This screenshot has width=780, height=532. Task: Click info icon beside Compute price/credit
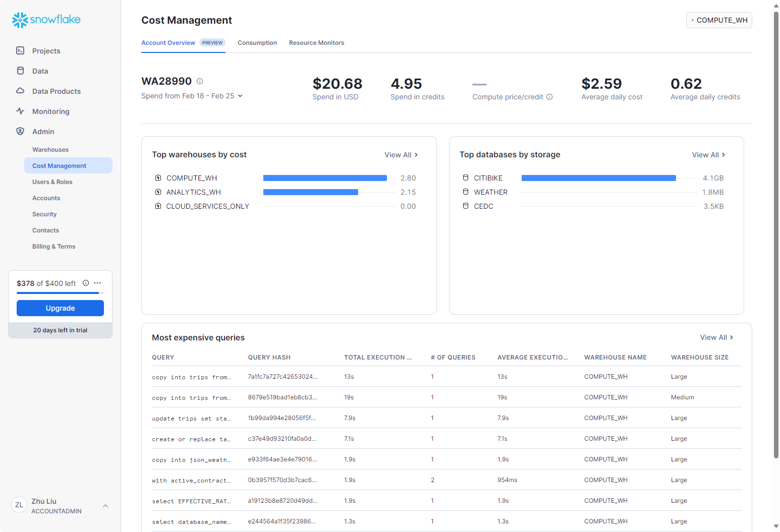(x=549, y=97)
